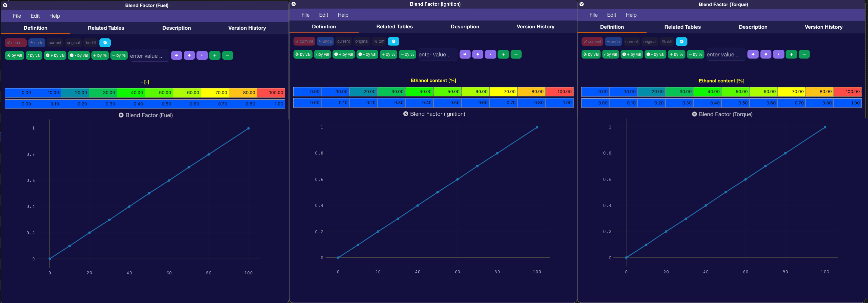The width and height of the screenshot is (868, 303).
Task: Click small triangle purple button in Fuel window
Action: point(202,55)
